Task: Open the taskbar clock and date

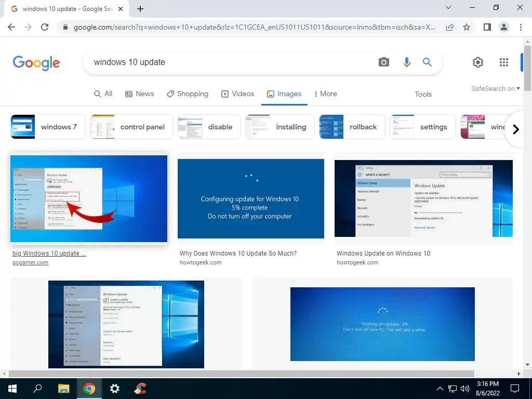Action: click(487, 389)
